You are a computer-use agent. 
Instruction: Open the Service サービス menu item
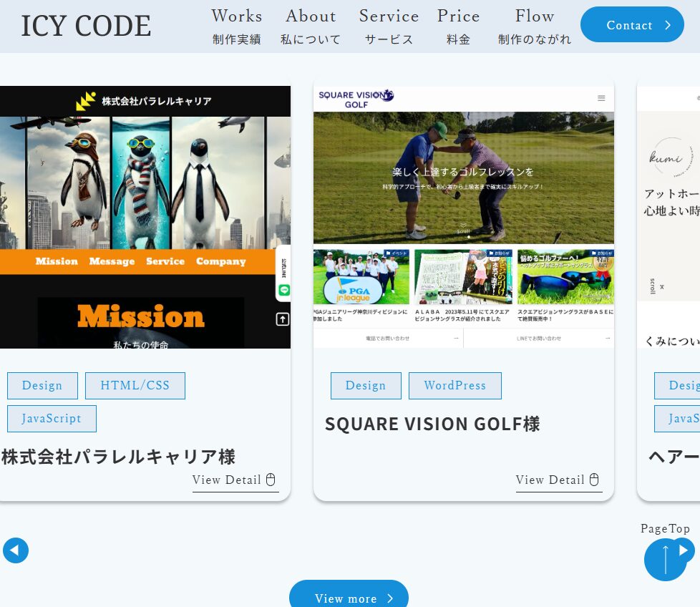click(x=389, y=26)
